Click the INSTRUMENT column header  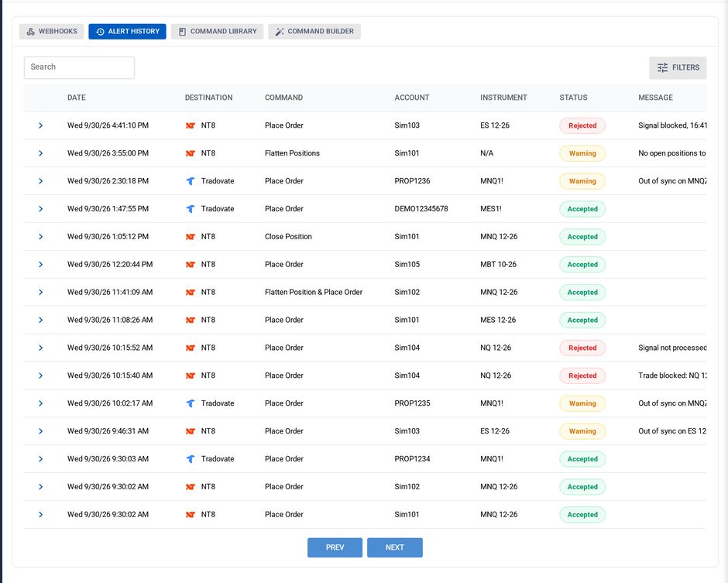point(503,98)
